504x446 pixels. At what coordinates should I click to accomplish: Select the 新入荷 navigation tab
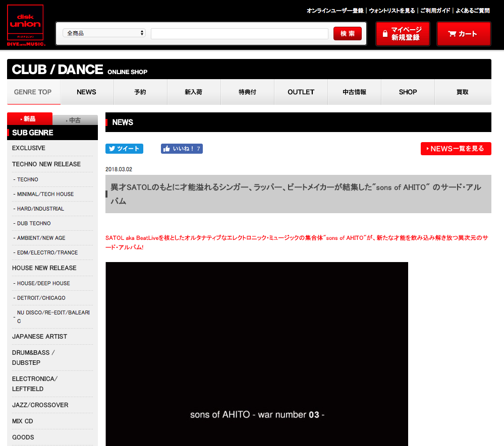[194, 92]
